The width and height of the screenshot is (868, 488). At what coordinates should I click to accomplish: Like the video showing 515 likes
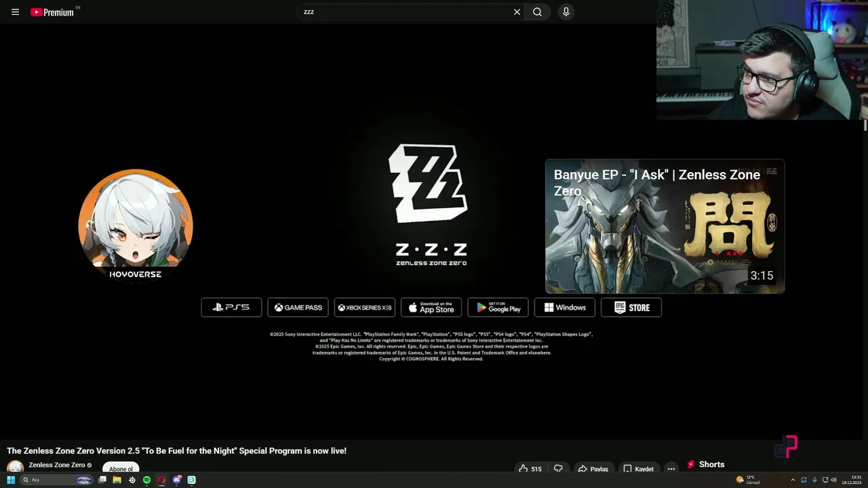pyautogui.click(x=530, y=468)
